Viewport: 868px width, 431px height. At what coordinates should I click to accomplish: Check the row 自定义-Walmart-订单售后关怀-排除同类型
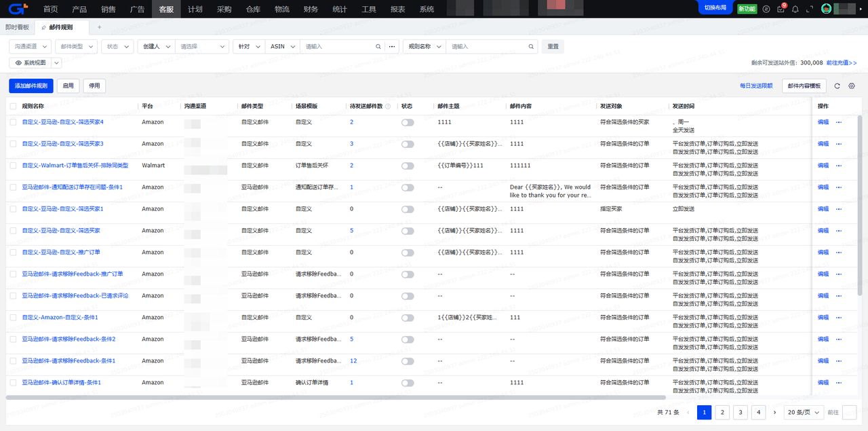13,166
